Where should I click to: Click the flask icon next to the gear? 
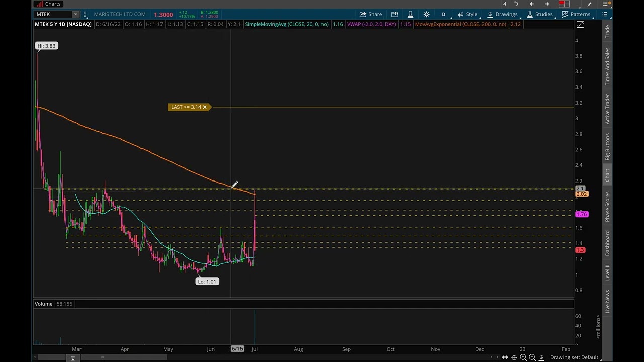tap(410, 14)
